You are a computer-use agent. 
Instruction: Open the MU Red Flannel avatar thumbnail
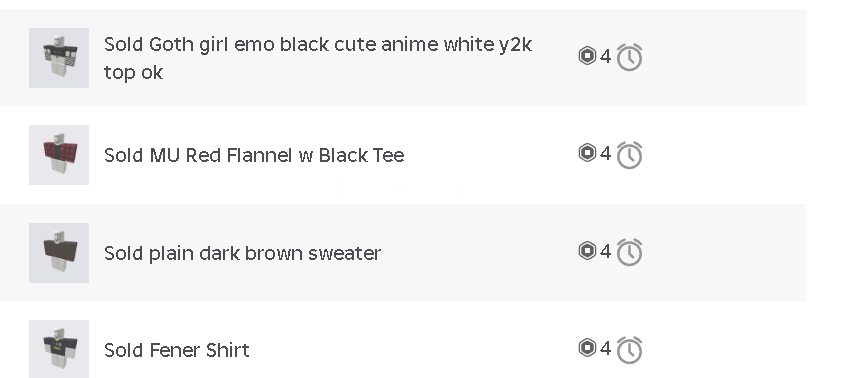(x=59, y=155)
